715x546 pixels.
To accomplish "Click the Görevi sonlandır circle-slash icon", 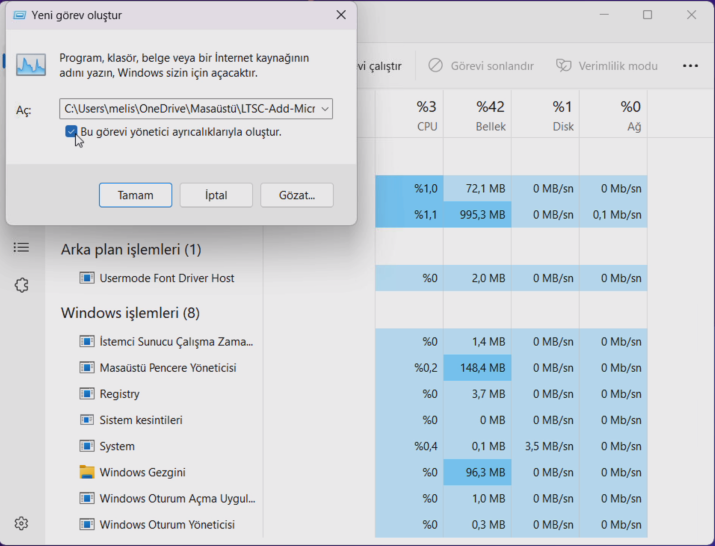I will [435, 66].
